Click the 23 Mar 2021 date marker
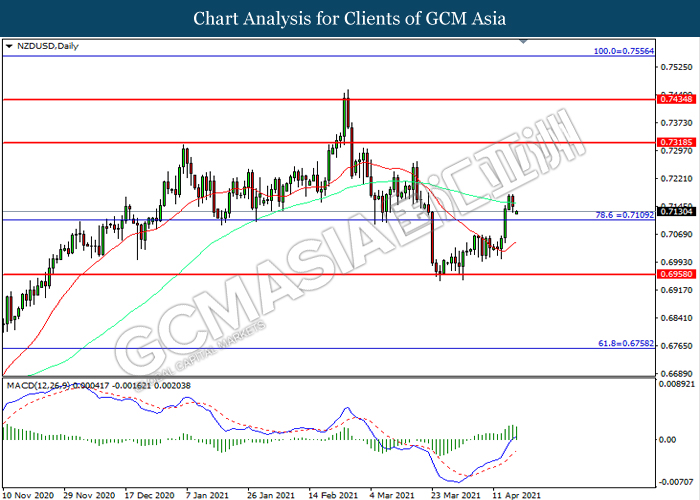 point(455,495)
